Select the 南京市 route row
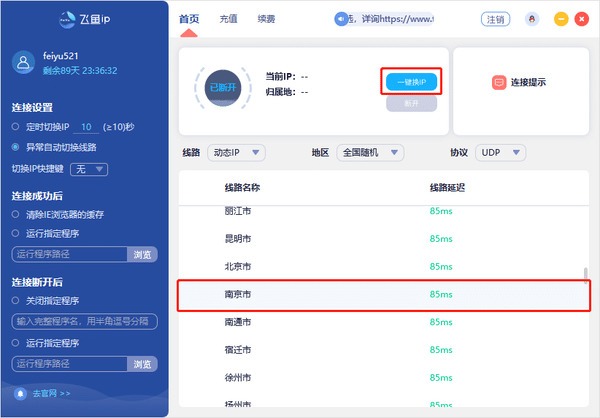This screenshot has width=600, height=418. tap(384, 295)
